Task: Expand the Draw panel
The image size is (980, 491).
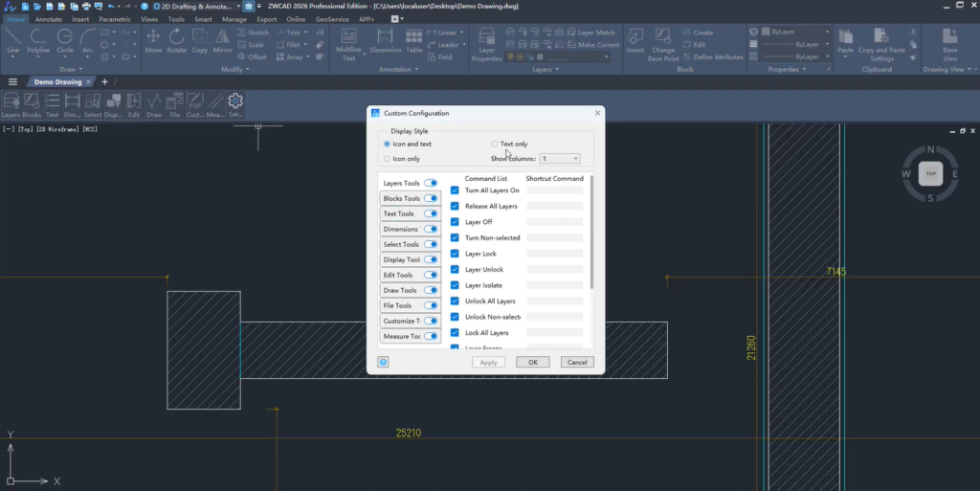Action: (71, 69)
